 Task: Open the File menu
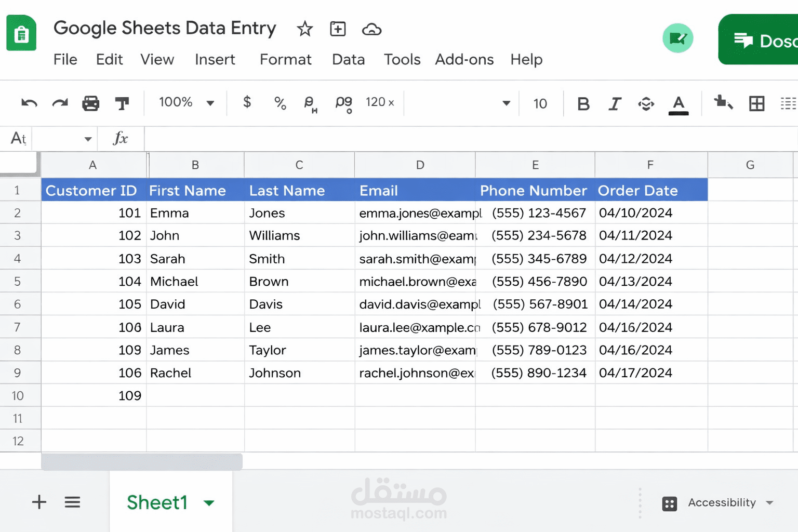point(65,60)
